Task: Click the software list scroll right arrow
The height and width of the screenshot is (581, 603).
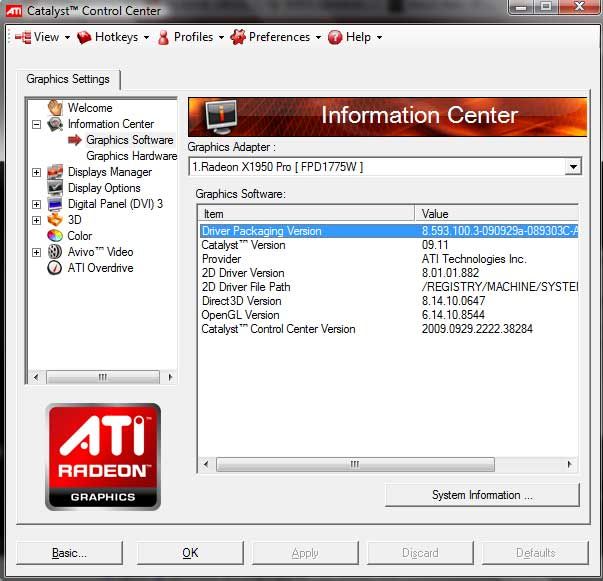Action: (x=570, y=464)
